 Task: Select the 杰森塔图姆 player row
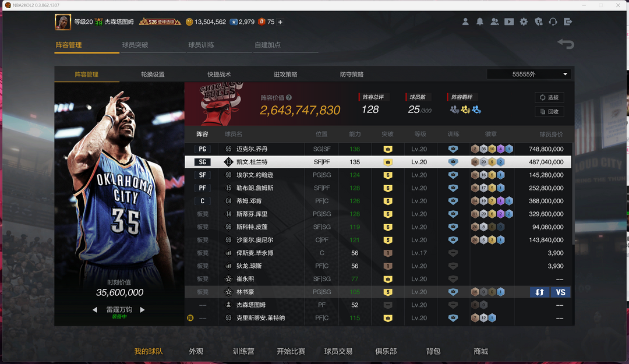tap(377, 305)
